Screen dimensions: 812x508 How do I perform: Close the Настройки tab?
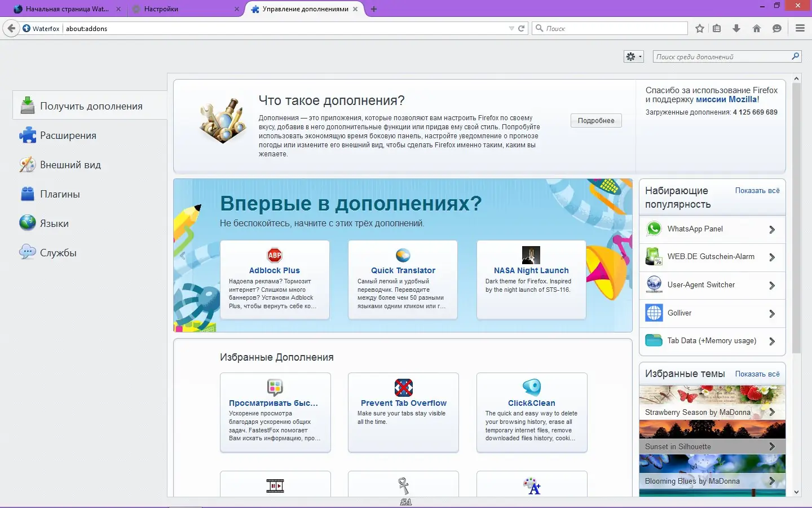click(237, 9)
